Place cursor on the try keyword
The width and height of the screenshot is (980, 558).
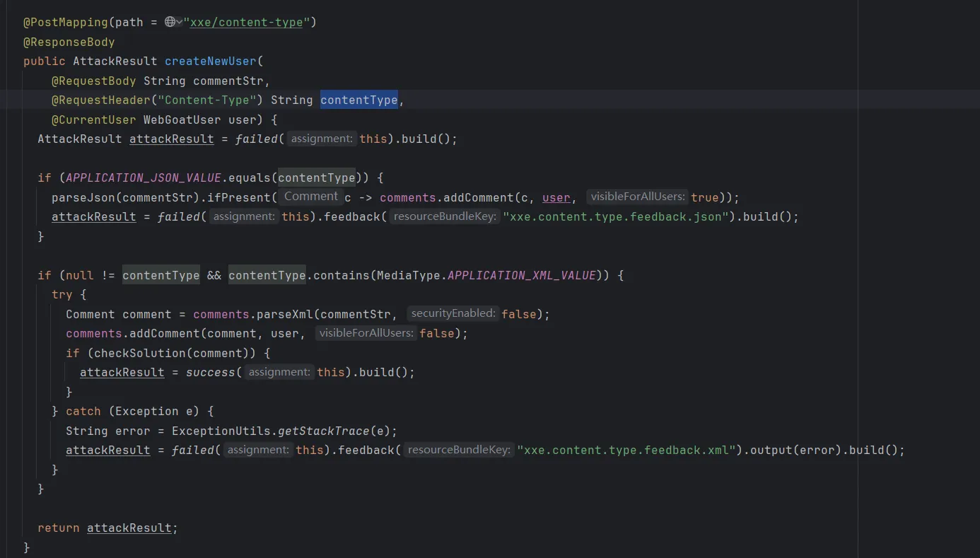[62, 294]
